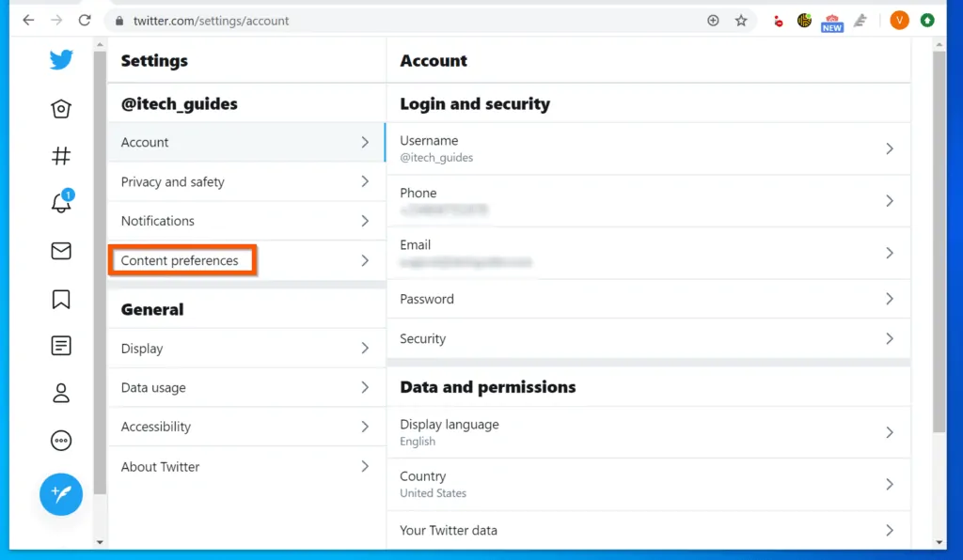Open Direct Messages envelope icon

60,251
